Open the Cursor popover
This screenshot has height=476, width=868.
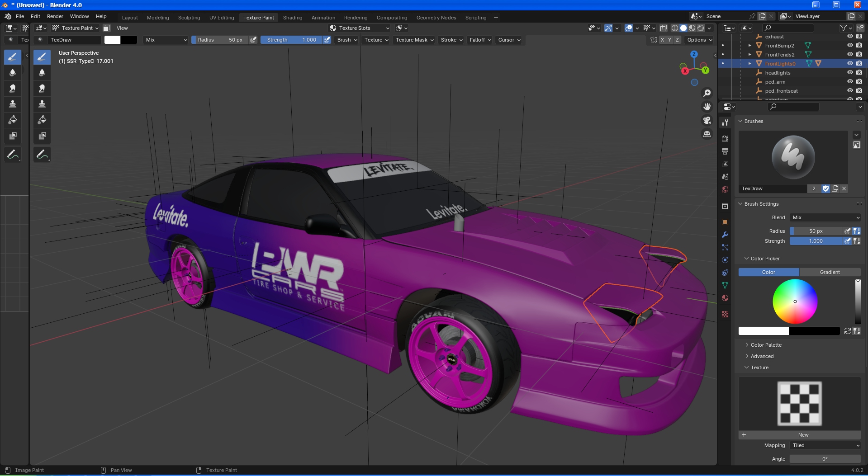coord(509,40)
